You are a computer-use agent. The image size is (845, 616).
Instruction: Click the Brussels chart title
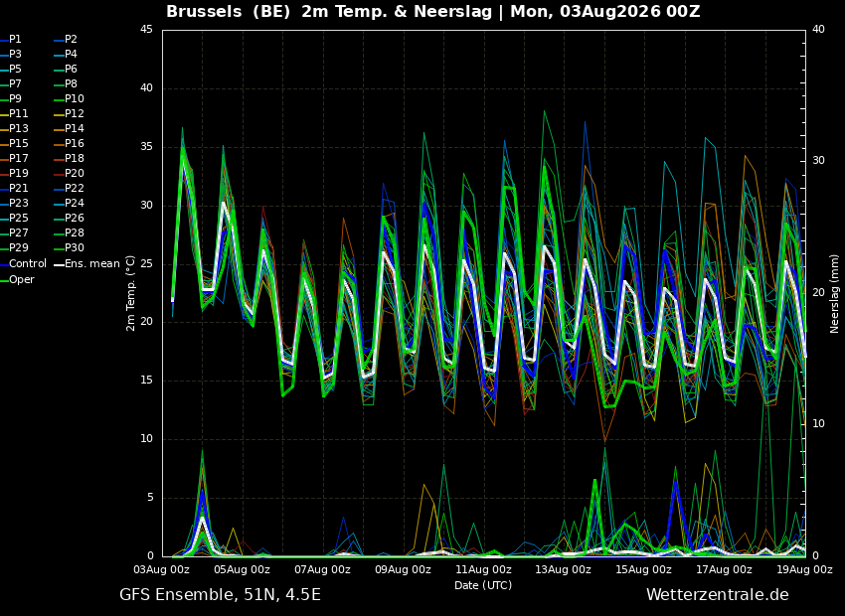[x=204, y=11]
